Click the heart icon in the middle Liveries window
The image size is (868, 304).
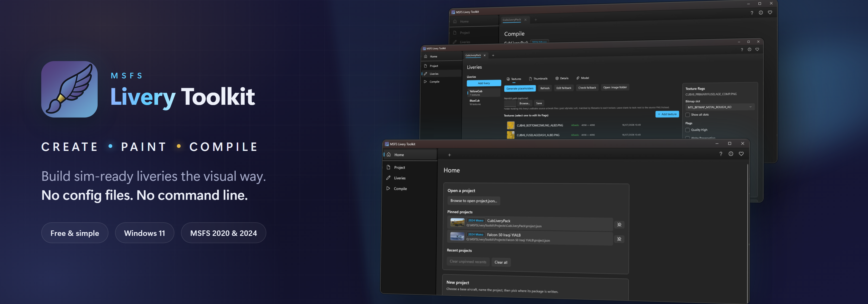[757, 50]
